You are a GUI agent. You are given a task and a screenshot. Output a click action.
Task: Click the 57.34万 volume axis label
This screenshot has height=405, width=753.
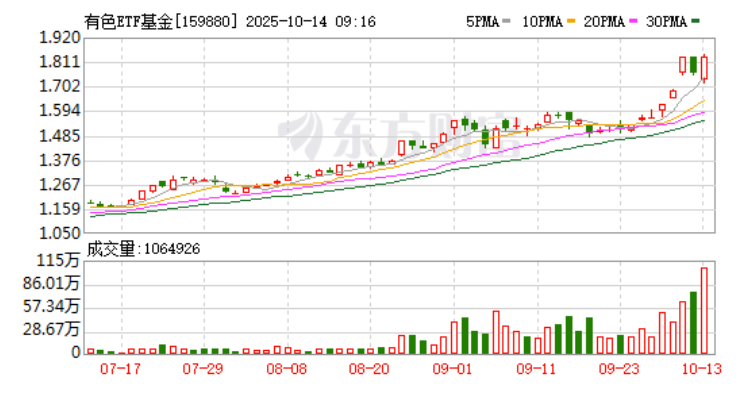click(x=51, y=306)
